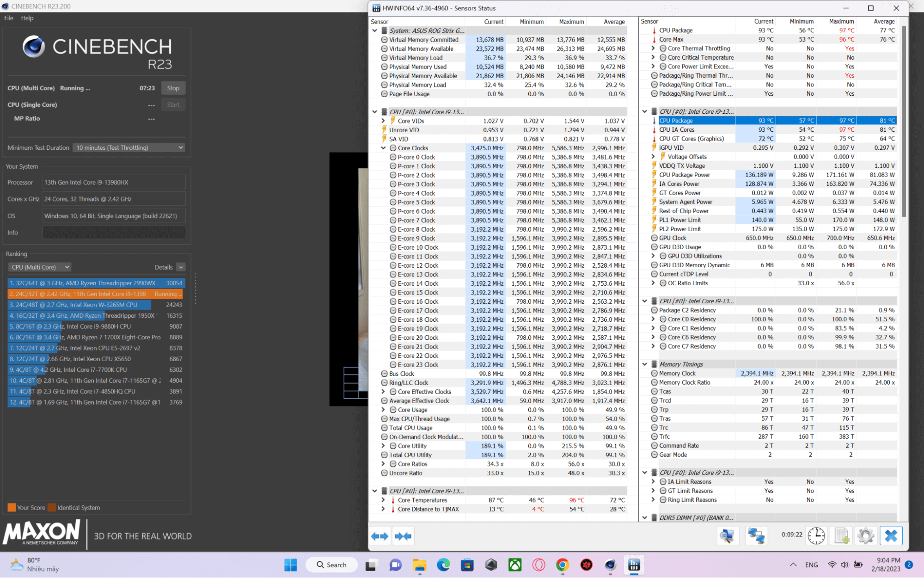Open Task View from taskbar

(371, 565)
